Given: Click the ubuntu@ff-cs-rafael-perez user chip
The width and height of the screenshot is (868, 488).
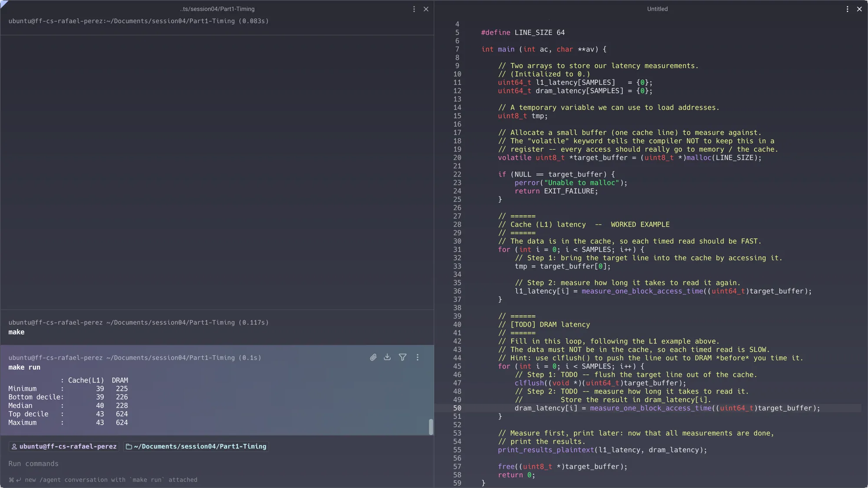Looking at the screenshot, I should [x=64, y=446].
